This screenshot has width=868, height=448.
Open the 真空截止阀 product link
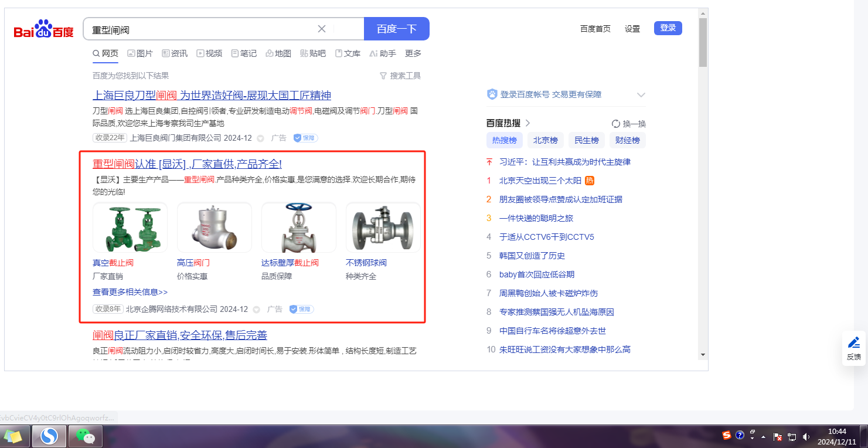(x=113, y=263)
